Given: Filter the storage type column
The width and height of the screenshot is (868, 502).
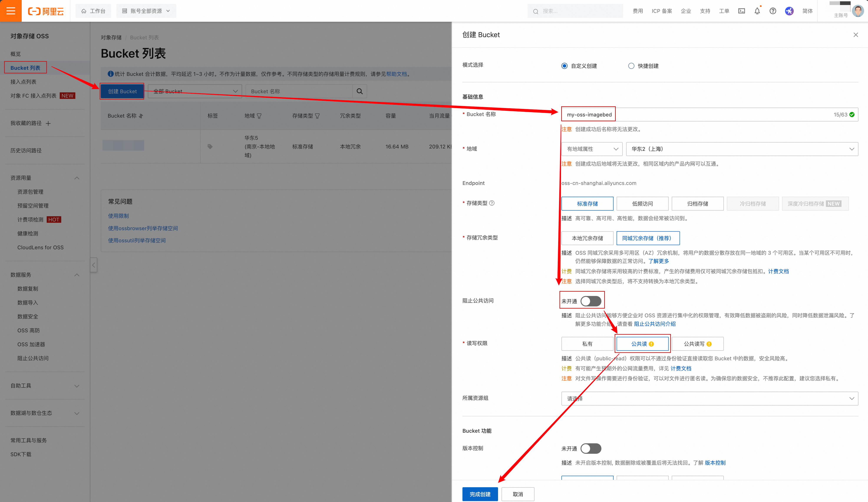Looking at the screenshot, I should point(317,116).
